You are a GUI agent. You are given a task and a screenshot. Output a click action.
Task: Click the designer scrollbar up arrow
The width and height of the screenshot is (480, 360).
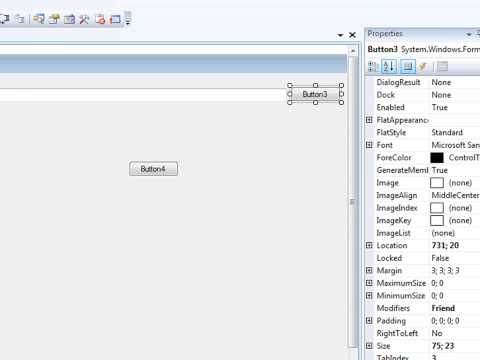click(353, 51)
